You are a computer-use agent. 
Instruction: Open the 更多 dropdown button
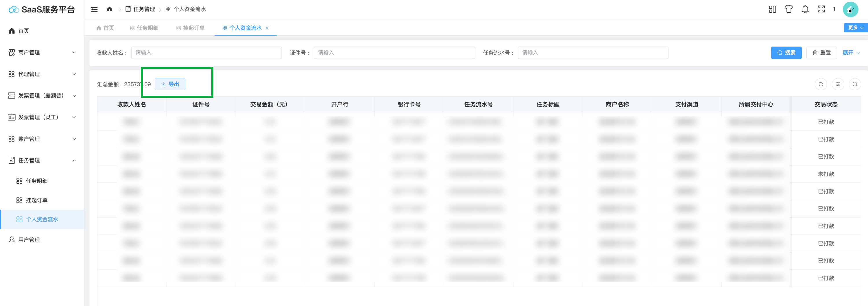click(855, 28)
